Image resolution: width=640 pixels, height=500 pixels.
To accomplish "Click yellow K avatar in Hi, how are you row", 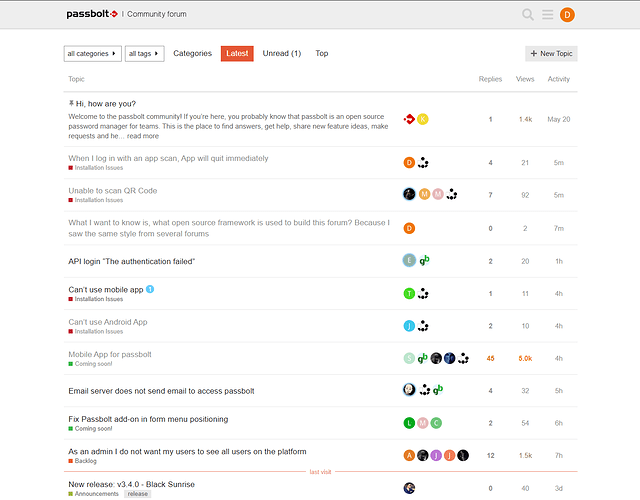I will [423, 119].
